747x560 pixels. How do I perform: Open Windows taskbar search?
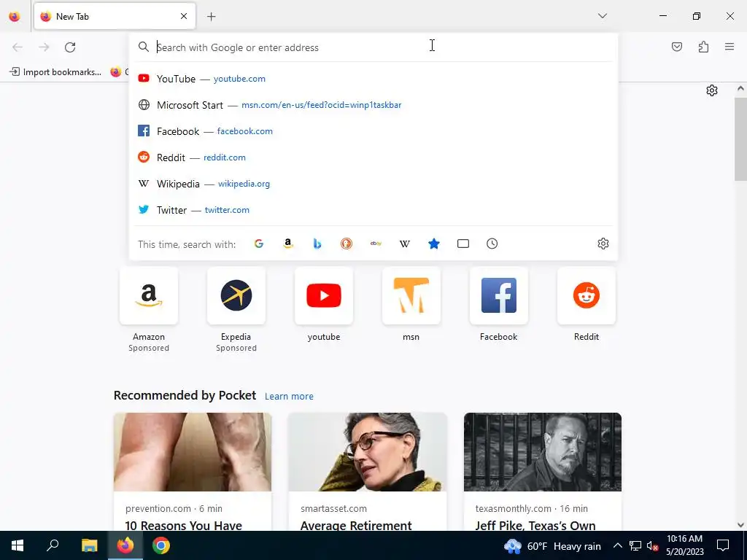[53, 545]
